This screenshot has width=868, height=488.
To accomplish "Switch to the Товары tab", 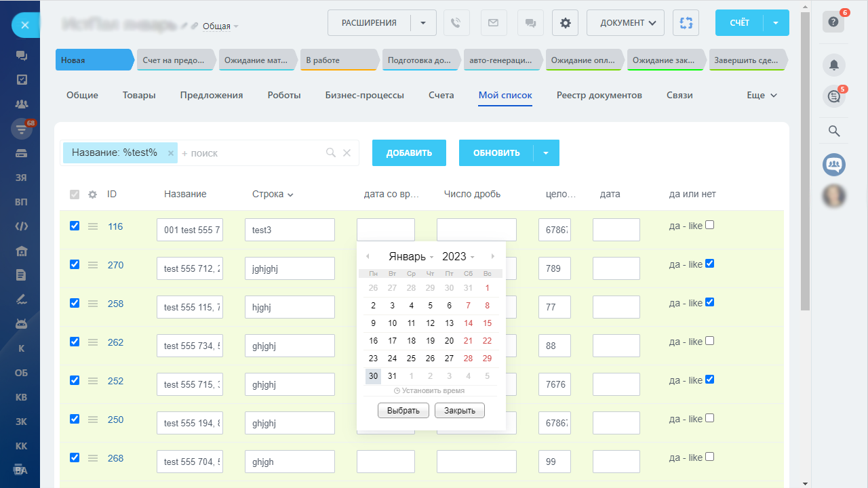I will (x=139, y=96).
